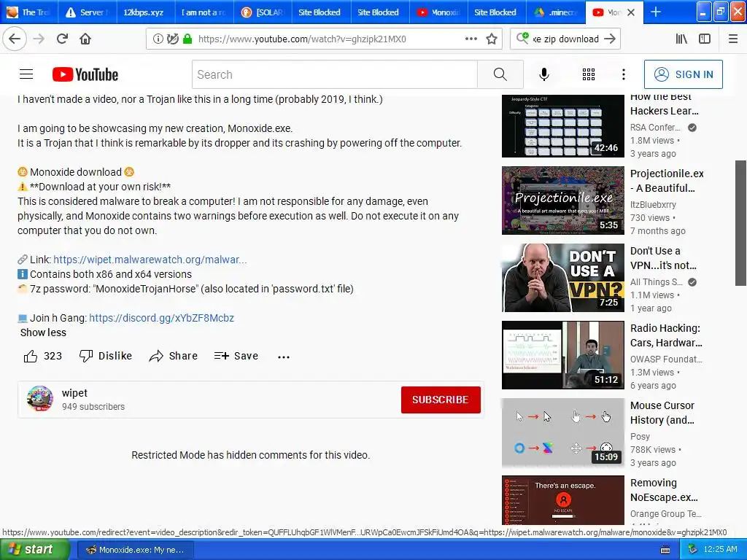Open 'Radio Hacking: Cars, Hardware' title
The width and height of the screenshot is (747, 560).
click(666, 335)
